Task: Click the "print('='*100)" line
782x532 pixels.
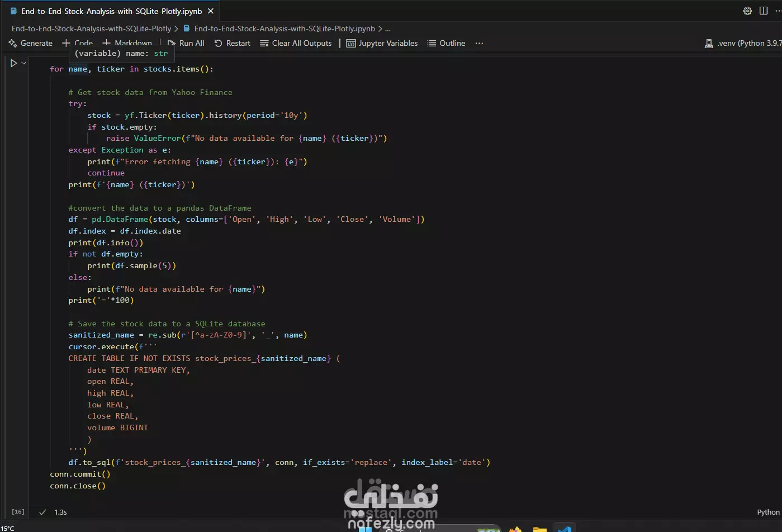Action: point(101,300)
